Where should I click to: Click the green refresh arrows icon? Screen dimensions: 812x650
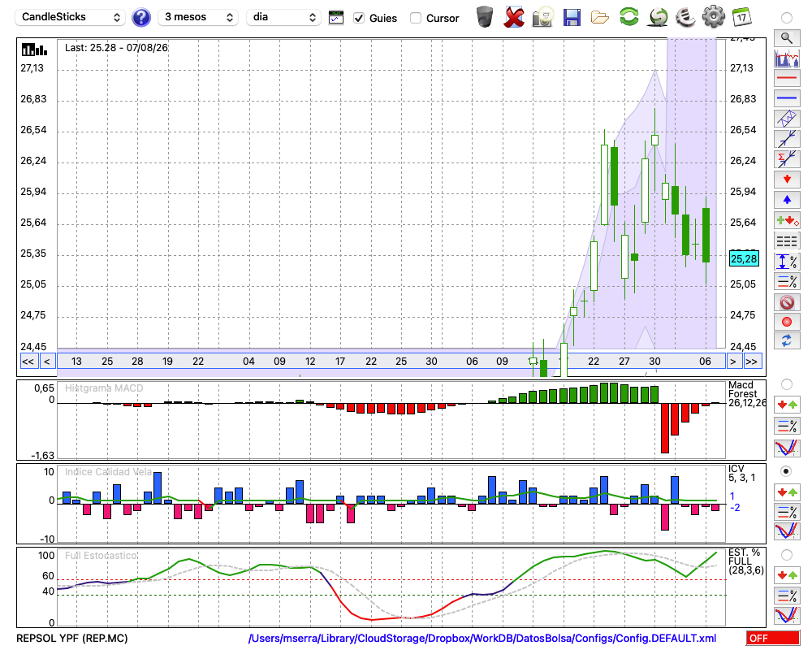coord(629,17)
